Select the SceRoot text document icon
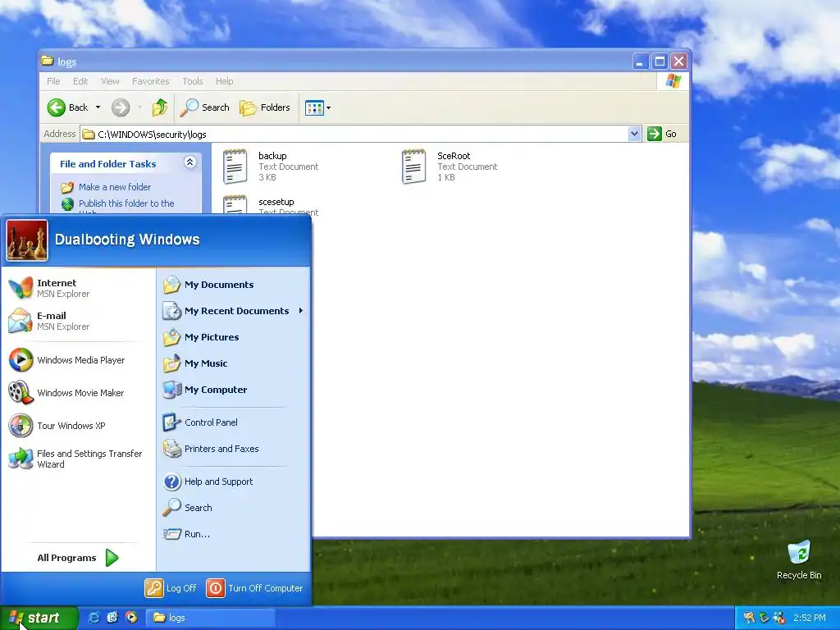 pyautogui.click(x=413, y=167)
